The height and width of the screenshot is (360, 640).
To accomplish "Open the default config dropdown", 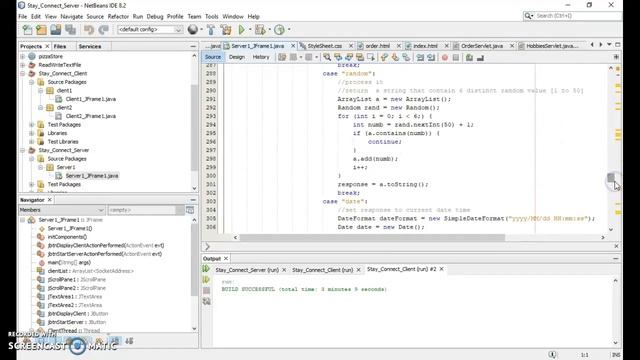I will pos(150,29).
